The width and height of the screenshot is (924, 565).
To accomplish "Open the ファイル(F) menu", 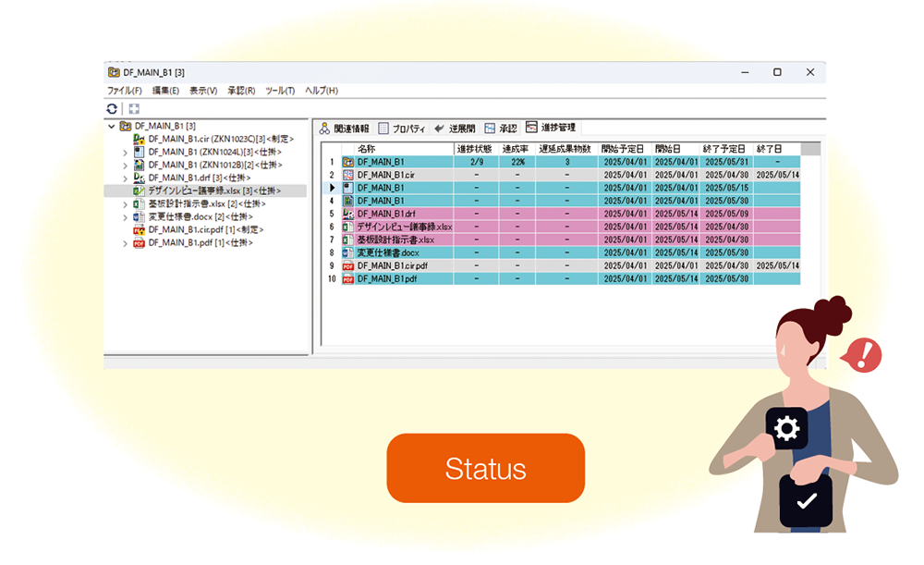I will click(x=125, y=91).
